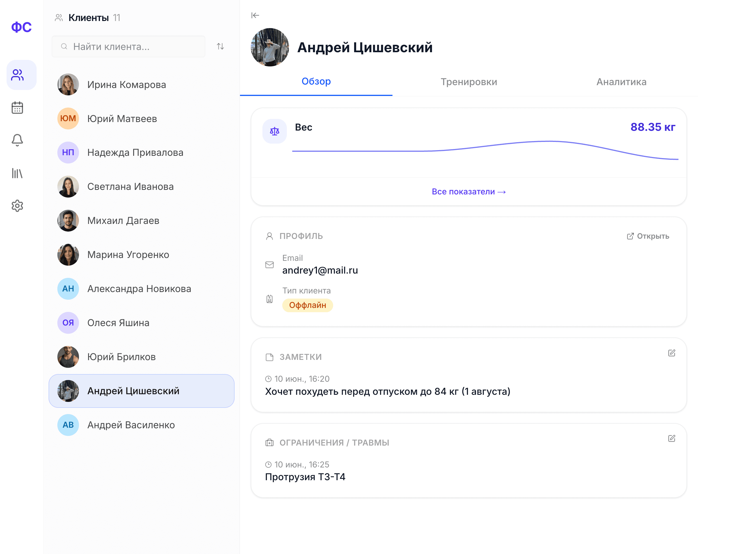Collapse the client list panel
The width and height of the screenshot is (756, 554).
pos(255,15)
